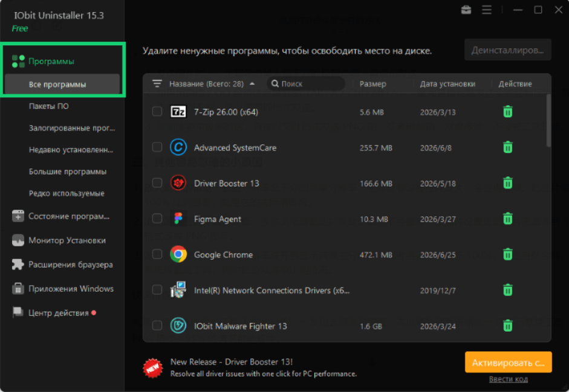Click the Intel Network Connections Drivers icon
This screenshot has width=569, height=392.
tap(178, 290)
